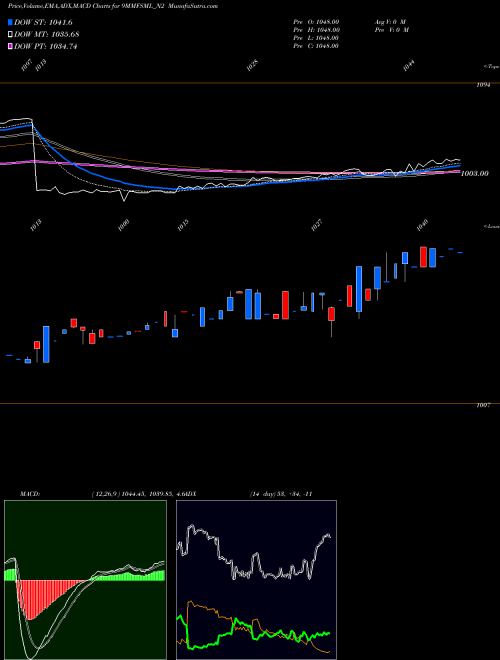This screenshot has height=660, width=500.
Task: Click the 1044 top marker label
Action: click(409, 65)
